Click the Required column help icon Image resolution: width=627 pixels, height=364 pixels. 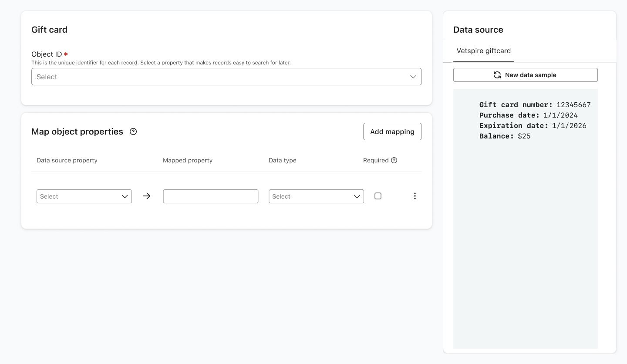point(394,160)
